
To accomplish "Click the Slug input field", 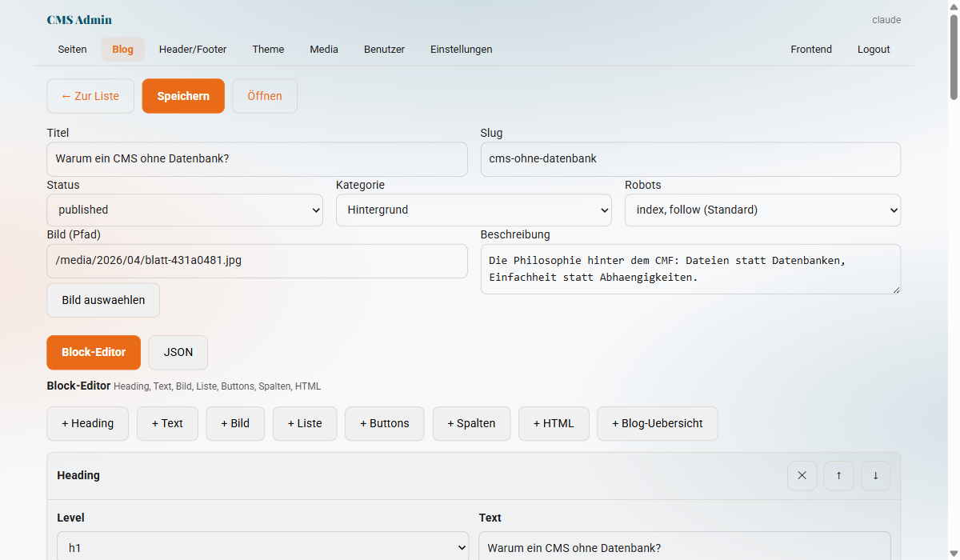I will point(690,158).
